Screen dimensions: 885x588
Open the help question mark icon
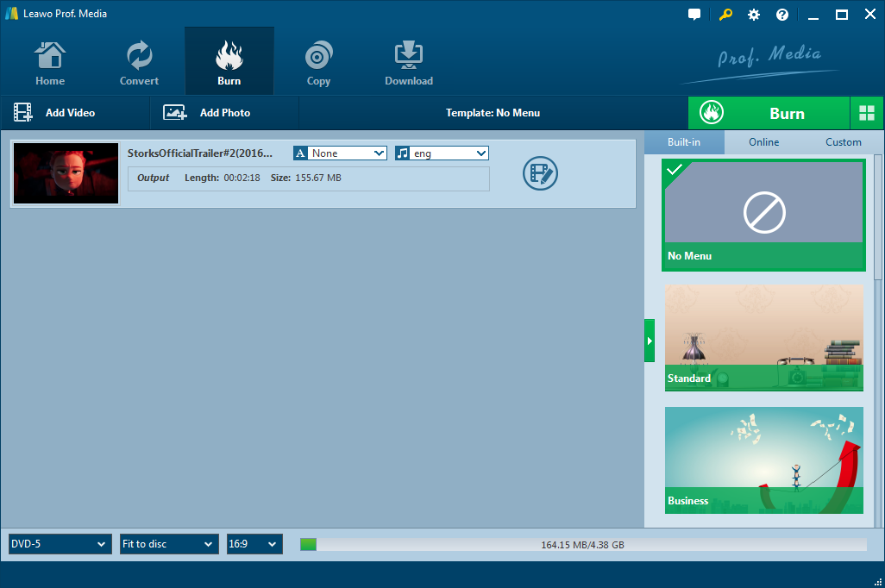[x=782, y=15]
